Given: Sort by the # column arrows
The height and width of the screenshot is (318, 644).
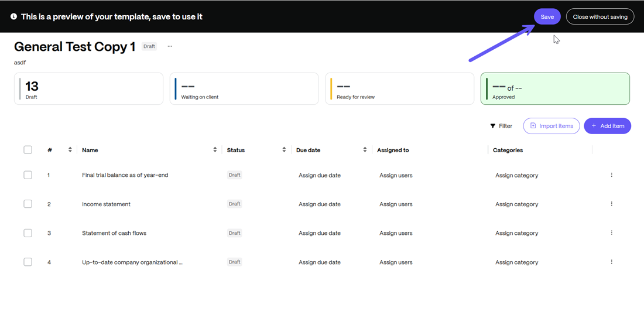Looking at the screenshot, I should 70,150.
